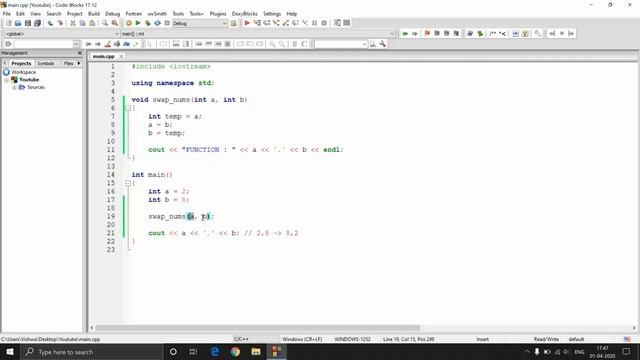The width and height of the screenshot is (640, 360).
Task: Show more Management tabs with the right arrow
Action: click(79, 63)
